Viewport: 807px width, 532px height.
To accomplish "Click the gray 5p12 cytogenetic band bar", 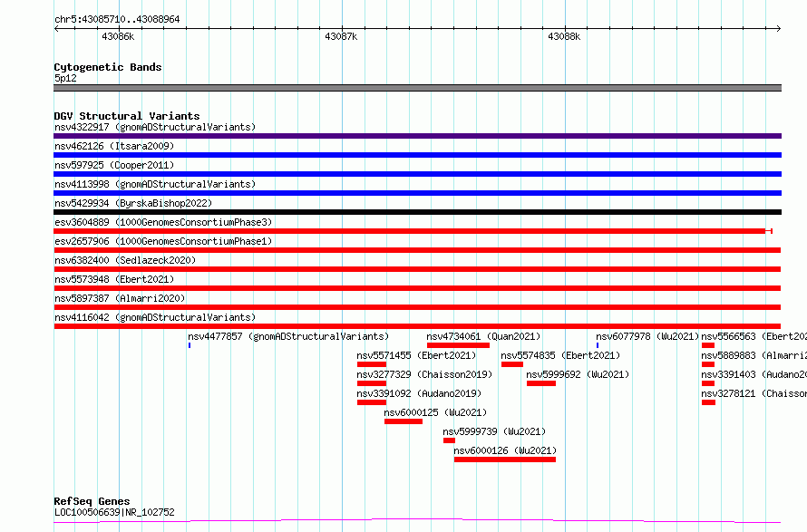I will pos(417,88).
